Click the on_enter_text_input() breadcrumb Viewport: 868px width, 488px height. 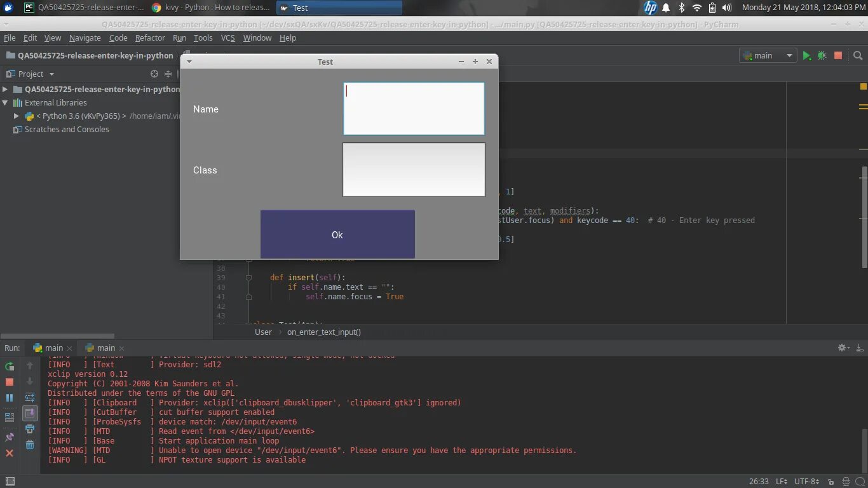(x=324, y=332)
